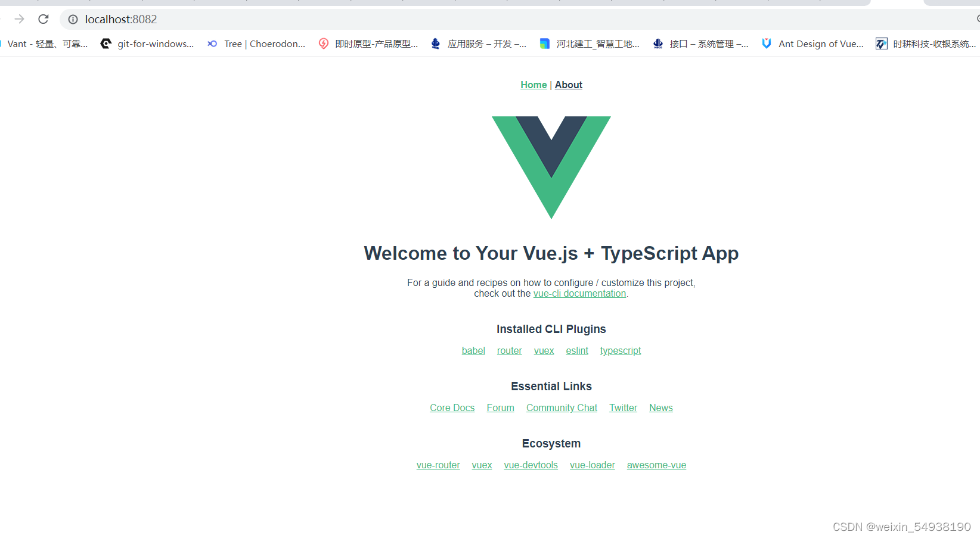Open the eslint plugin link
This screenshot has width=980, height=538.
coord(577,350)
